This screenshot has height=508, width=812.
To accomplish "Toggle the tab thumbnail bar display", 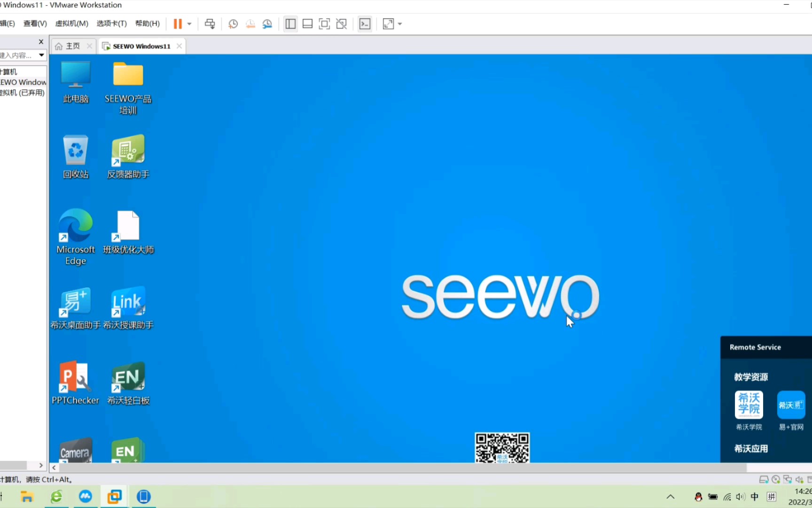I will (x=307, y=24).
